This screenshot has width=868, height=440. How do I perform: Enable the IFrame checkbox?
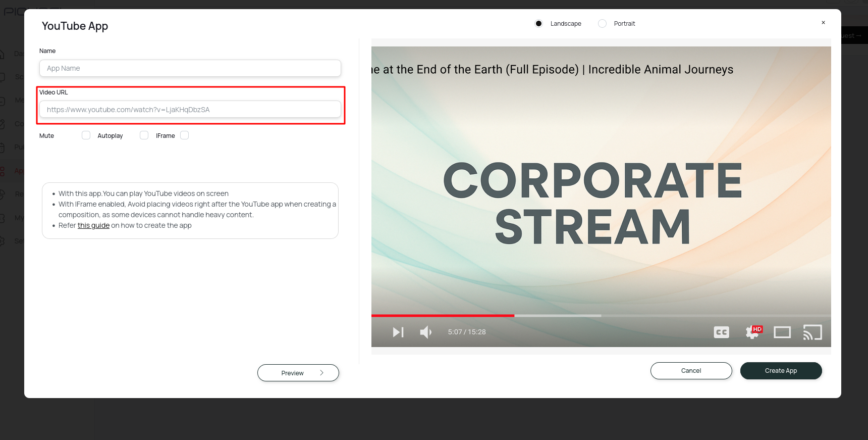pos(185,135)
